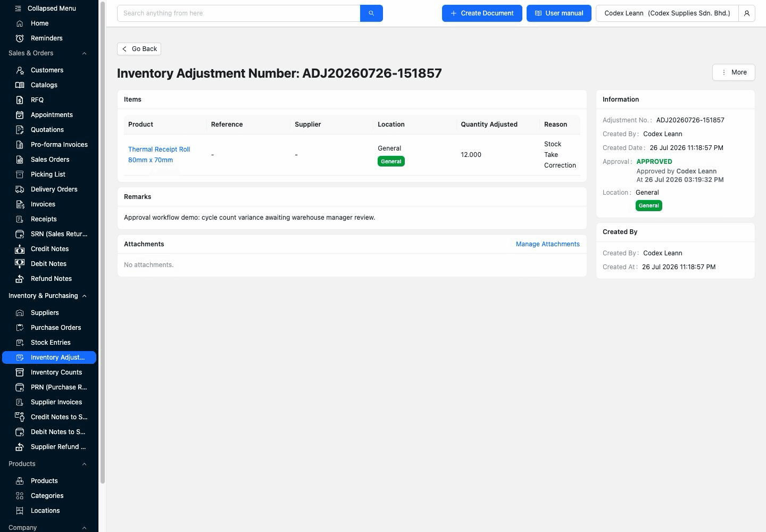Click the Receipts icon in sidebar
This screenshot has width=766, height=532.
(20, 219)
